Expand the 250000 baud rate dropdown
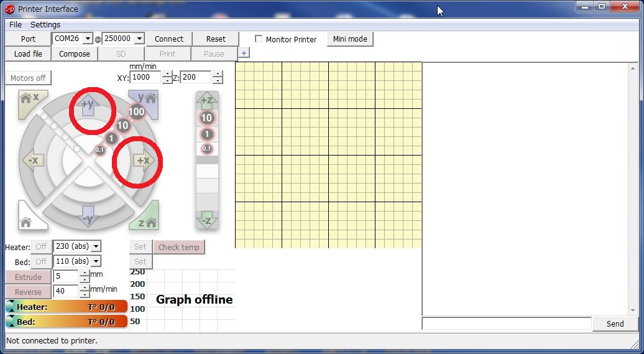Image resolution: width=644 pixels, height=354 pixels. (139, 39)
